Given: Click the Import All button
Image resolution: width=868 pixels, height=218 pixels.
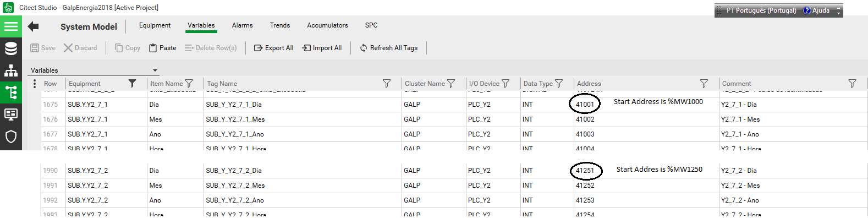Looking at the screenshot, I should [x=322, y=48].
